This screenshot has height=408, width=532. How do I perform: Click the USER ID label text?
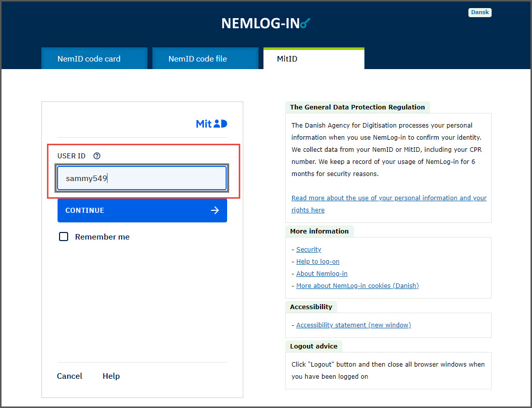71,156
